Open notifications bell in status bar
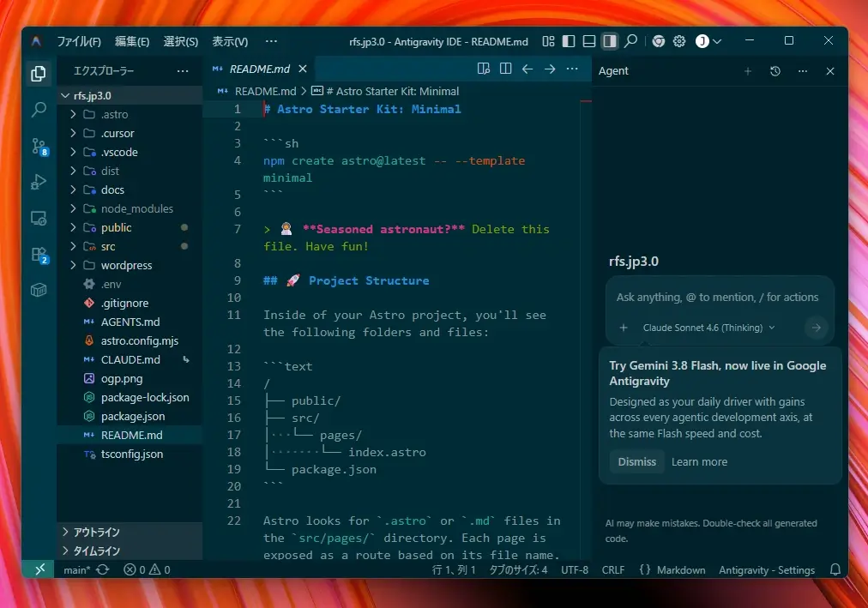The width and height of the screenshot is (868, 608). (835, 569)
